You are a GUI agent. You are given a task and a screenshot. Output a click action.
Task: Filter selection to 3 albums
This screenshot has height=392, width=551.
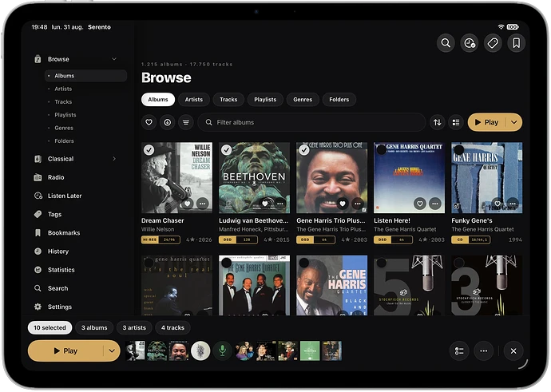click(x=94, y=327)
